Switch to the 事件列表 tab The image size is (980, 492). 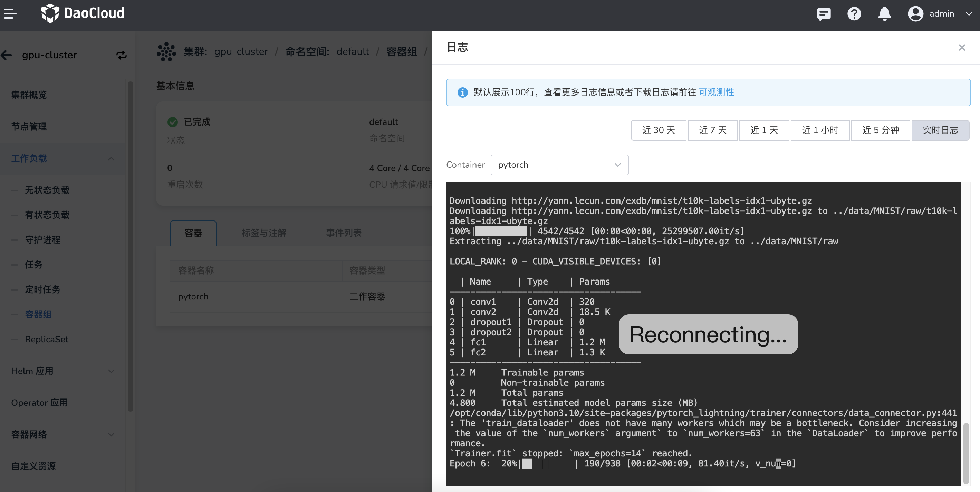(x=343, y=233)
